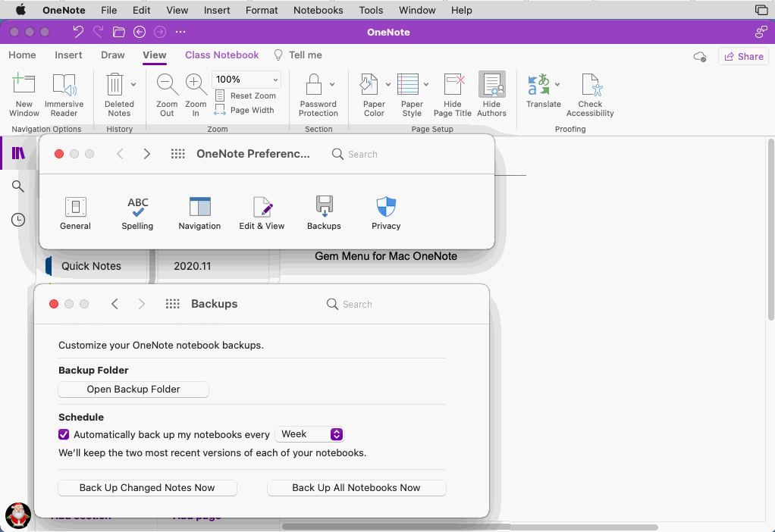Open recent notes clock icon in sidebar
The width and height of the screenshot is (775, 532).
coord(18,220)
